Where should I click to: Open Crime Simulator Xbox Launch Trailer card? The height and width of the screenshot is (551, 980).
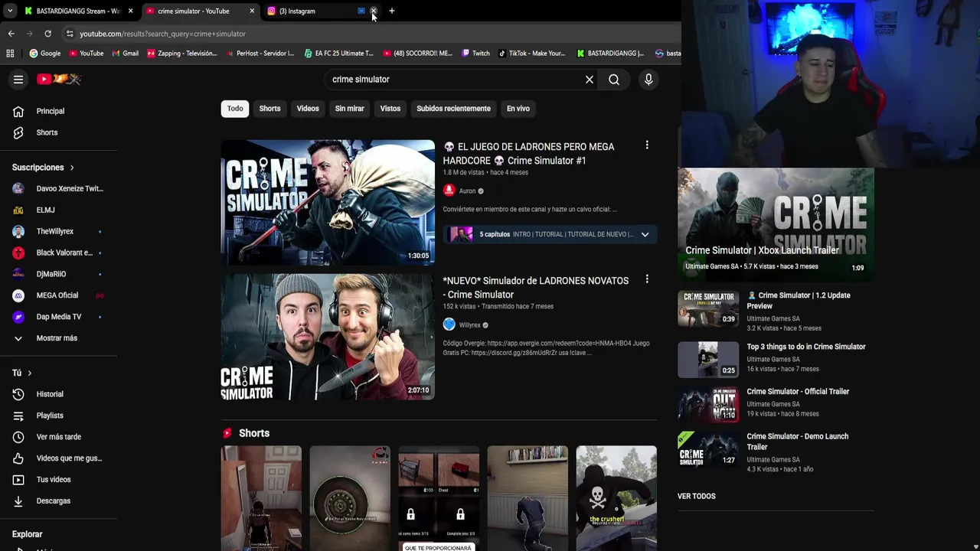pyautogui.click(x=776, y=224)
